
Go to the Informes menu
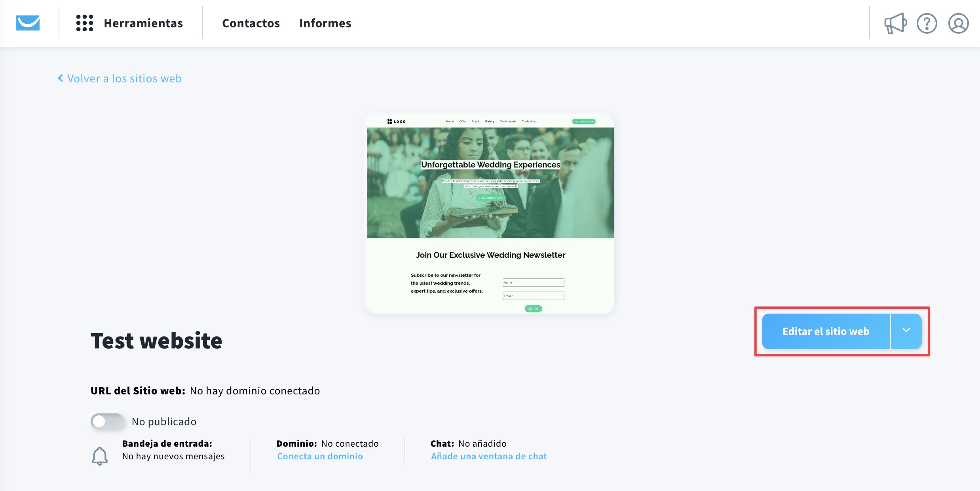coord(325,23)
